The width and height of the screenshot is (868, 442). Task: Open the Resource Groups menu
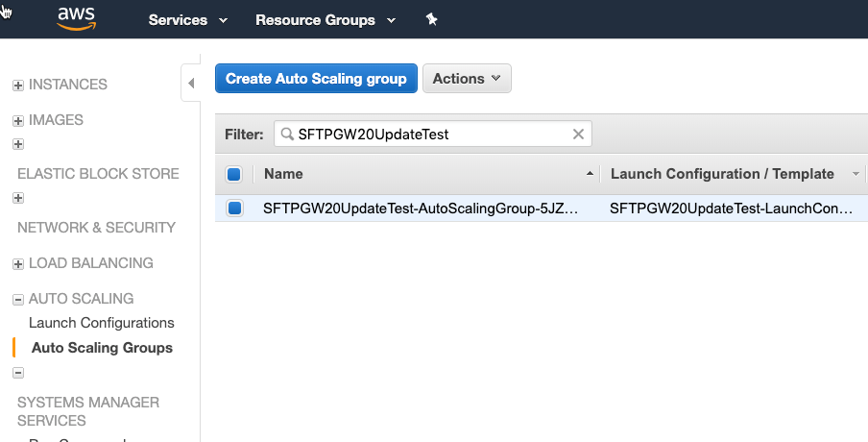pos(325,20)
